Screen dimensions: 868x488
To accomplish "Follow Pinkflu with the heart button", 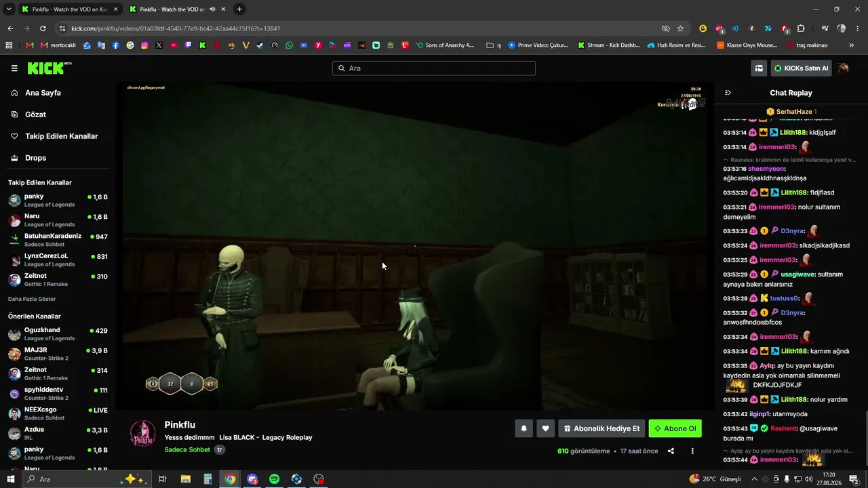I will click(x=545, y=428).
